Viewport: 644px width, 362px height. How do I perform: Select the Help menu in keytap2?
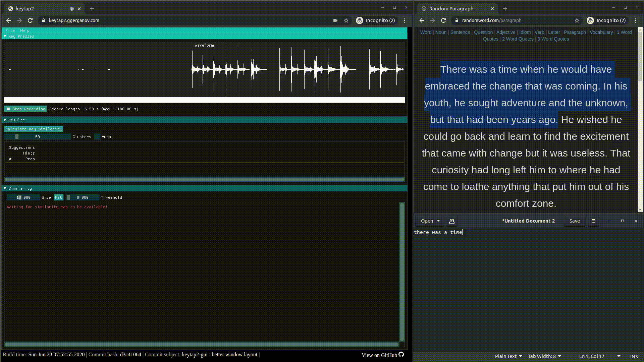[24, 30]
